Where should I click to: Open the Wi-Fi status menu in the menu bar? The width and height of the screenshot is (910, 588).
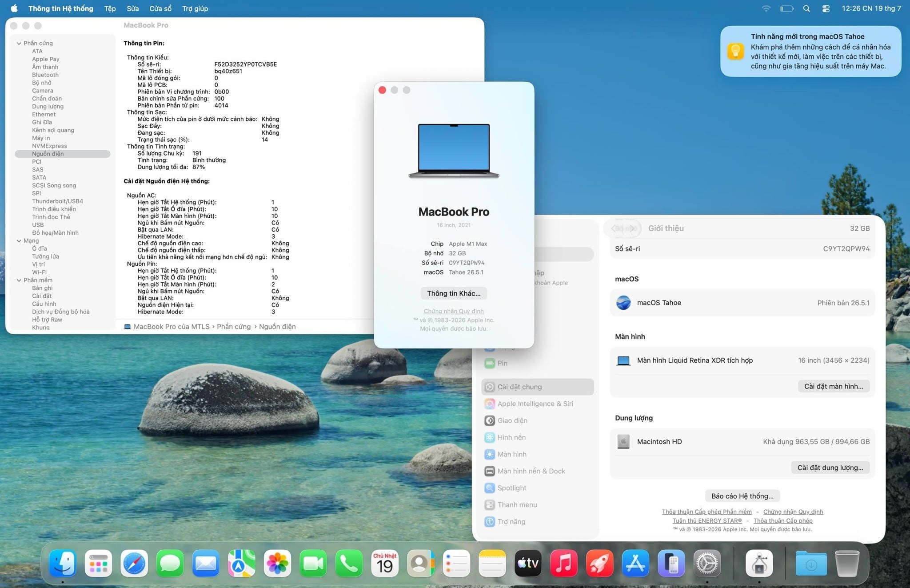pyautogui.click(x=766, y=8)
